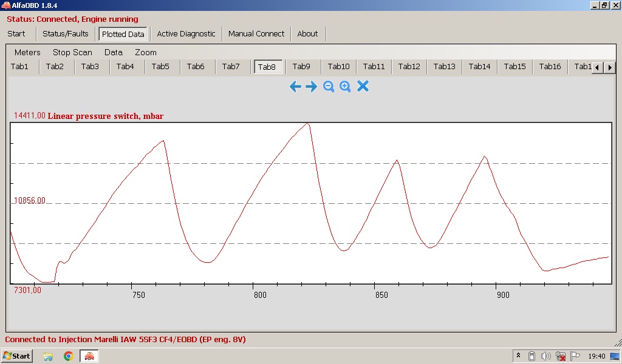Click the AlfaOBD red car taskbar icon
Screen dimensions: 622x364
[89, 356]
